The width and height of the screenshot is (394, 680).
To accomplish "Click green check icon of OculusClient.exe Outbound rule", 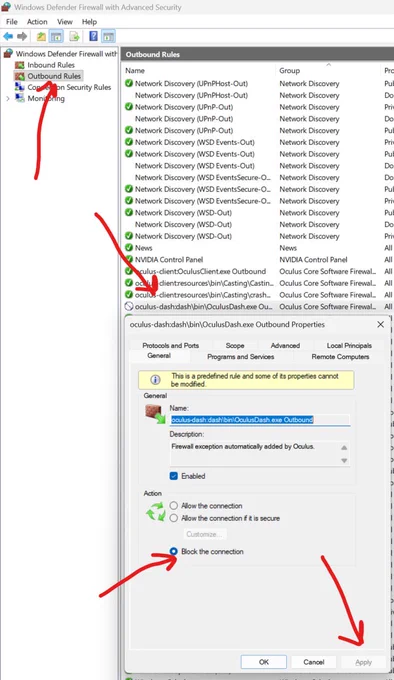I will [129, 271].
